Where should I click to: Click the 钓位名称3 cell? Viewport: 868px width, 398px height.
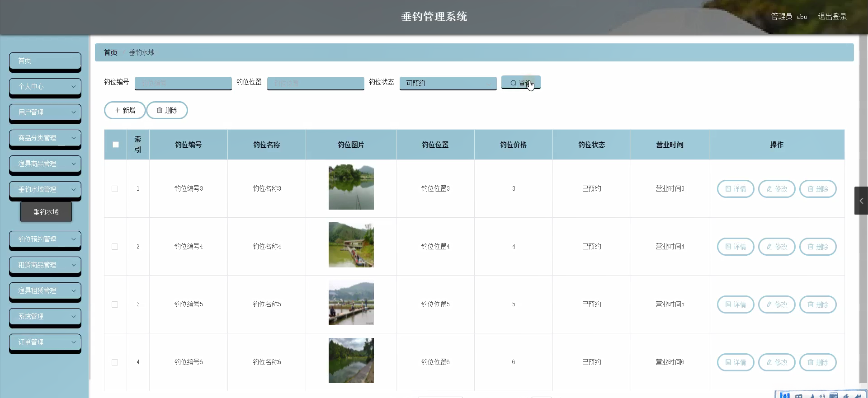(267, 188)
